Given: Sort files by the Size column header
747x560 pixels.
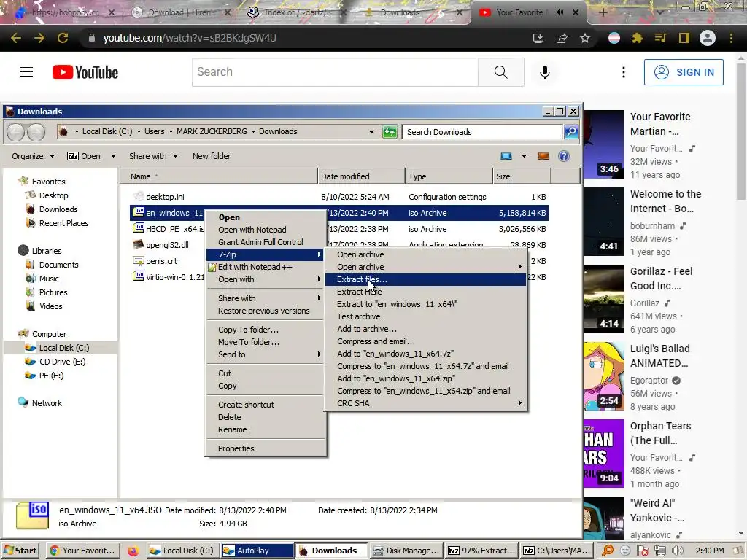Looking at the screenshot, I should click(522, 176).
